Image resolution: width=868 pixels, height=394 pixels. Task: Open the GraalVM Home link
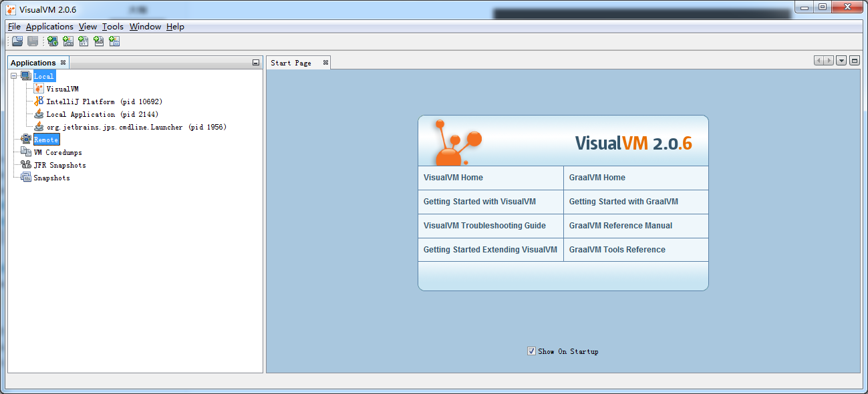point(597,178)
